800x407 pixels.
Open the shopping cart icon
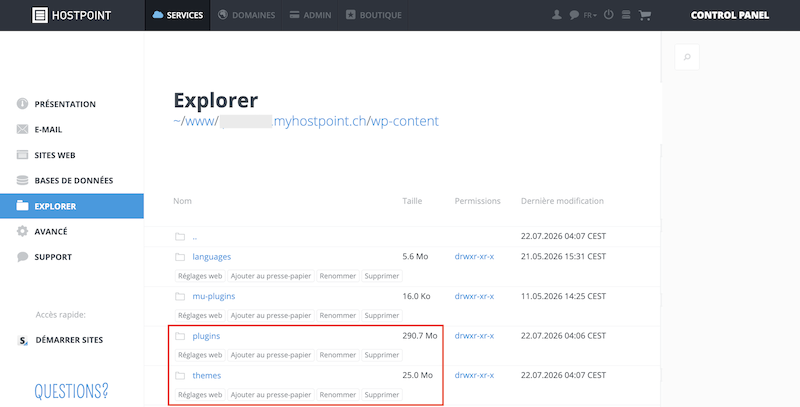click(645, 15)
